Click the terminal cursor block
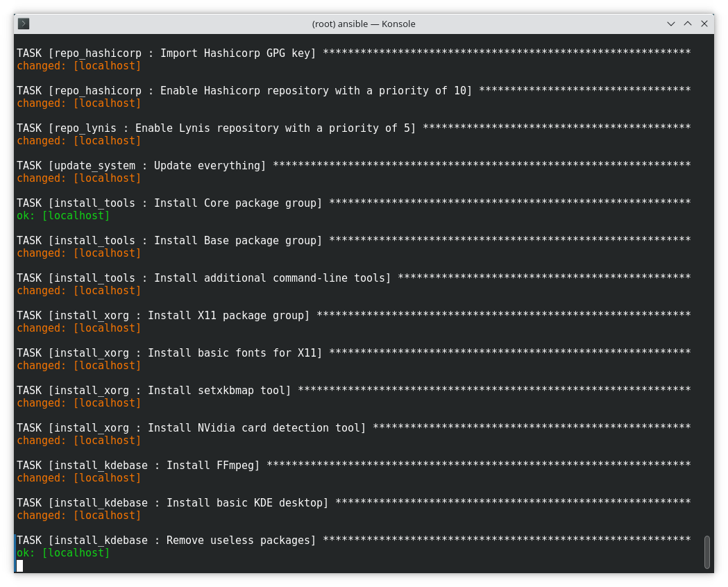728x587 pixels. (20, 565)
